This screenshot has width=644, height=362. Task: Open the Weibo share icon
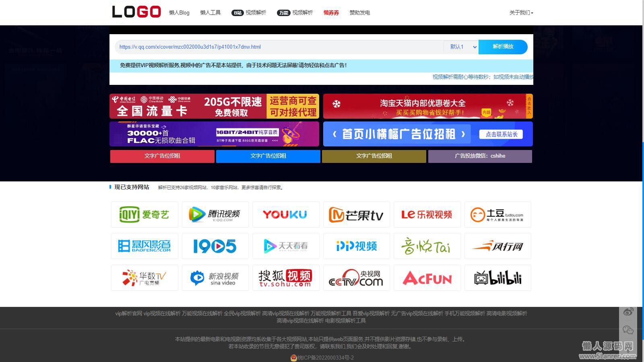(628, 312)
